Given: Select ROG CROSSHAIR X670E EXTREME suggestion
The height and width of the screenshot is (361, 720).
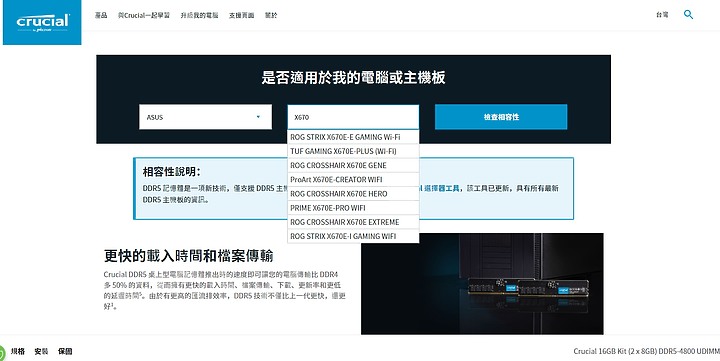Looking at the screenshot, I should pos(353,222).
